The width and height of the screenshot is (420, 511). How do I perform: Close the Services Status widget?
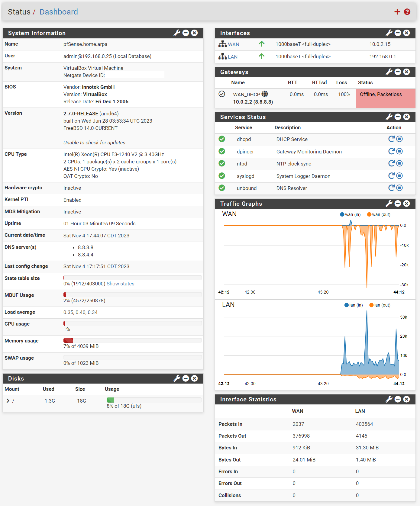point(407,117)
